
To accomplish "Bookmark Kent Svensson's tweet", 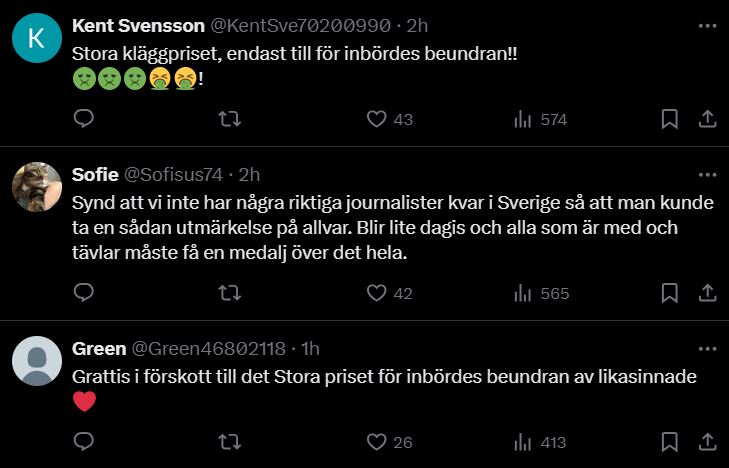I will pos(669,119).
